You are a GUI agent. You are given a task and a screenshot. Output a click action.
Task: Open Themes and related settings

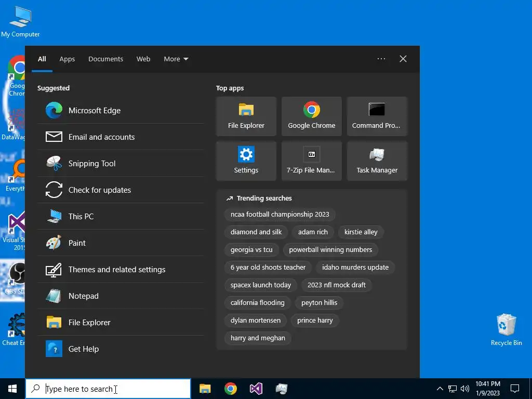coord(121,269)
